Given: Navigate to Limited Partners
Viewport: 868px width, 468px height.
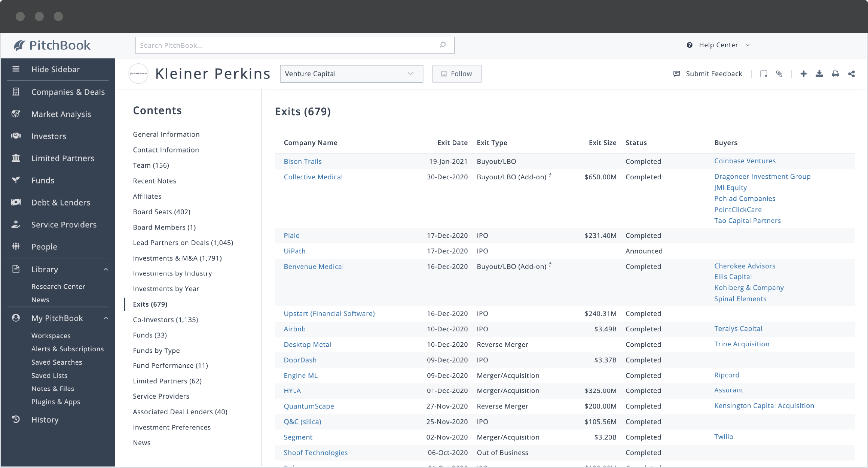Looking at the screenshot, I should [62, 157].
